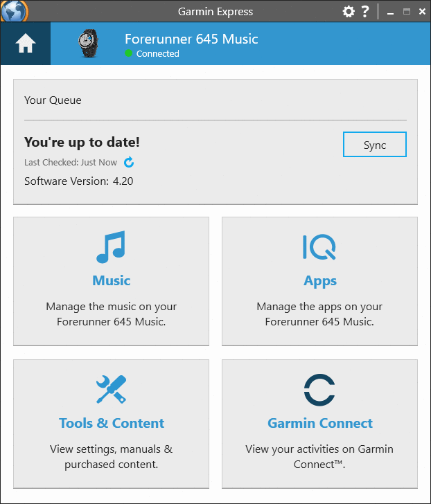The width and height of the screenshot is (431, 504).
Task: Click the 'You're up to date!' message
Action: 82,142
